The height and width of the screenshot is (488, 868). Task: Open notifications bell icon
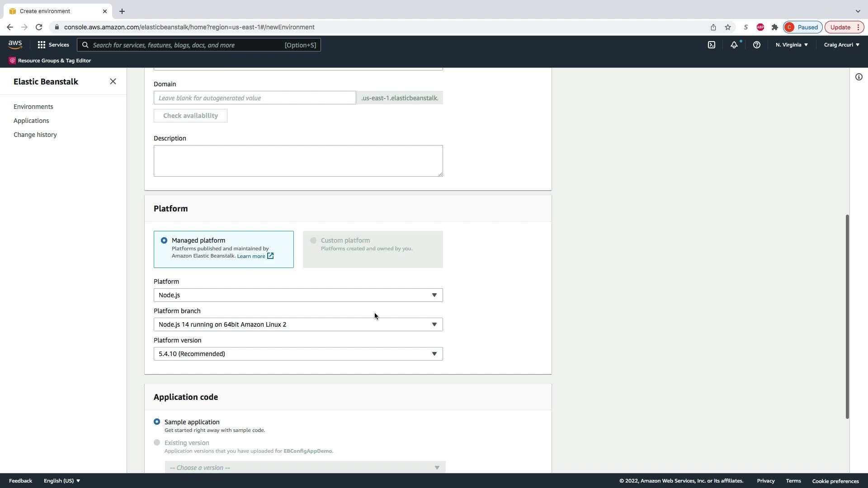(x=734, y=45)
